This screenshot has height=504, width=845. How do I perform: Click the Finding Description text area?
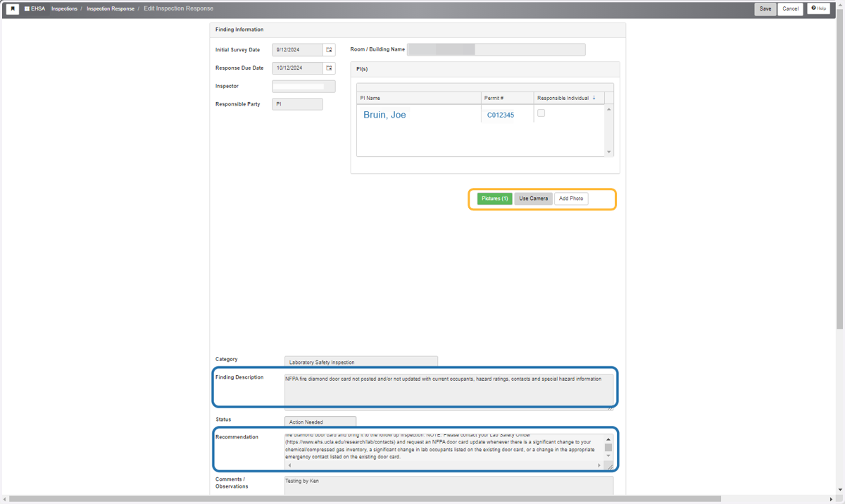[449, 390]
